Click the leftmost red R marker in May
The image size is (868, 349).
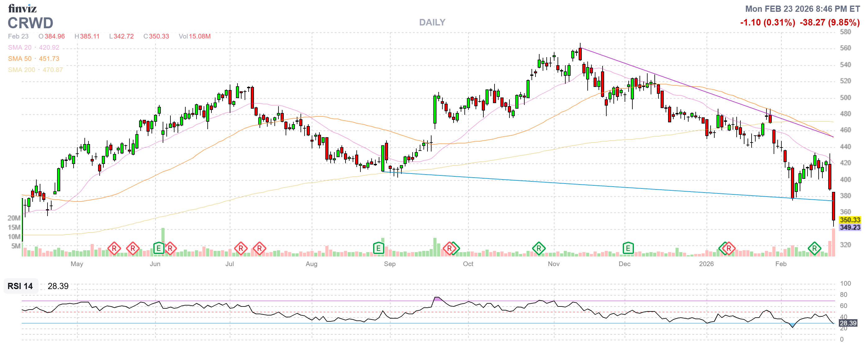point(114,249)
